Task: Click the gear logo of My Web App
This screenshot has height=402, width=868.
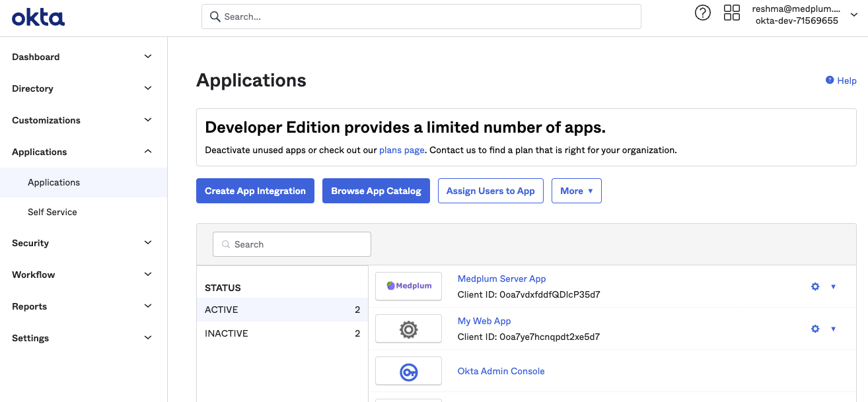Action: tap(408, 328)
